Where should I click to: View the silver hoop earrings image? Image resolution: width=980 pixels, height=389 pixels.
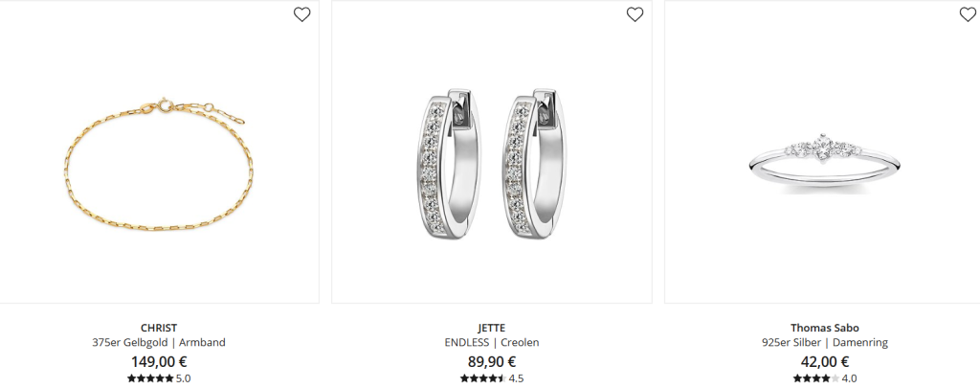491,164
